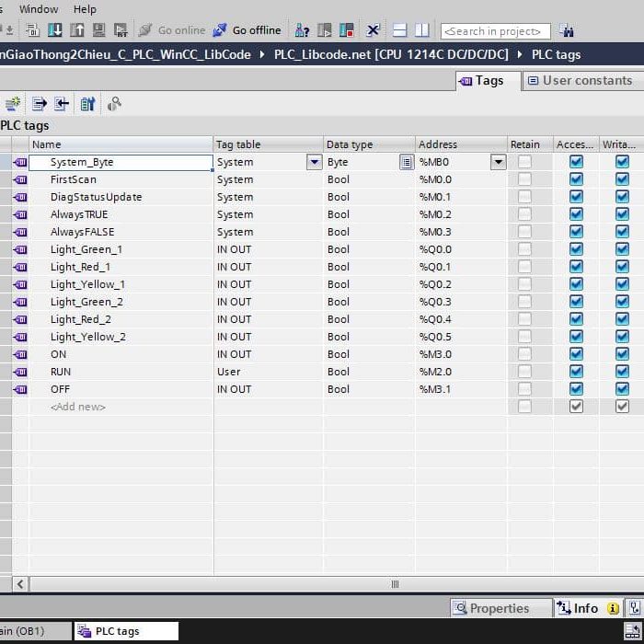The width and height of the screenshot is (644, 644).
Task: Switch to the User constants tab
Action: 582,81
